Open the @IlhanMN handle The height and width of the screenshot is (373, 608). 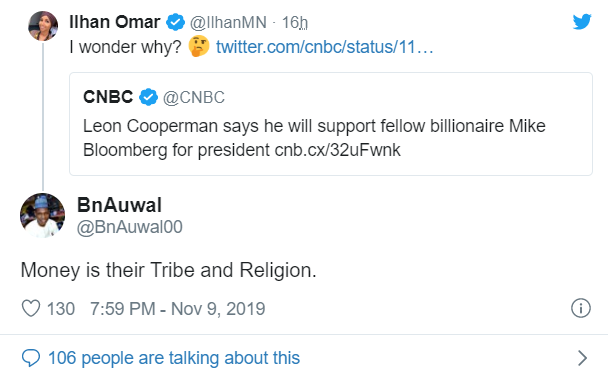tap(228, 22)
